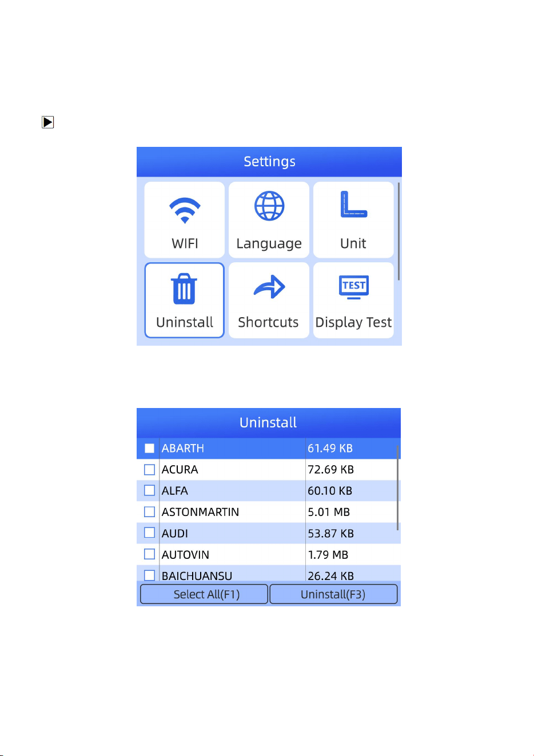The width and height of the screenshot is (534, 756).
Task: Select the ABARTH row name
Action: coord(183,449)
